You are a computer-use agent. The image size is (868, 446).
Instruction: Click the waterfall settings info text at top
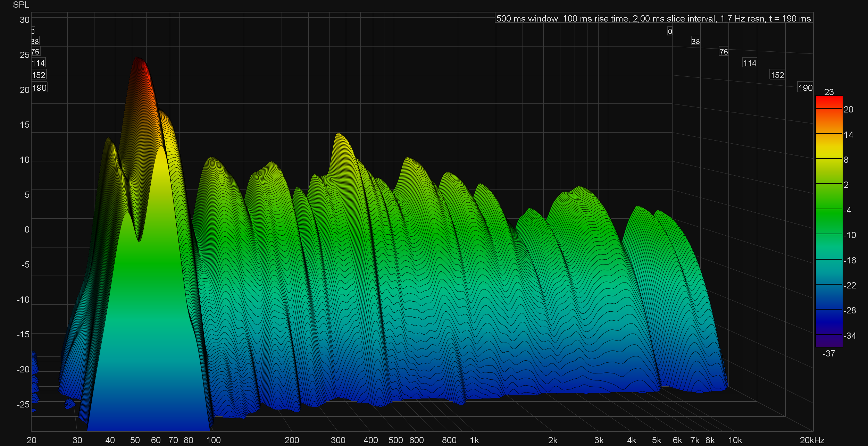pyautogui.click(x=653, y=18)
